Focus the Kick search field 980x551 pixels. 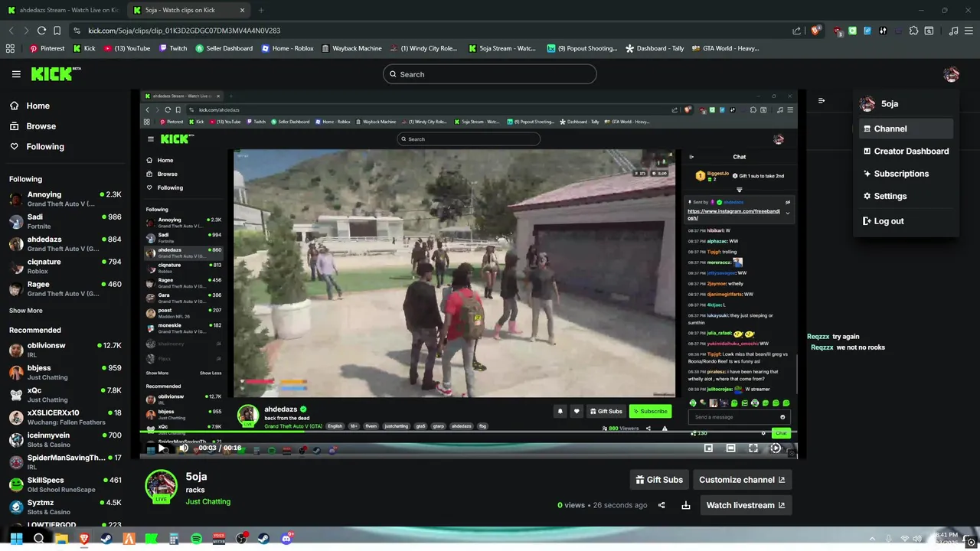(x=490, y=74)
